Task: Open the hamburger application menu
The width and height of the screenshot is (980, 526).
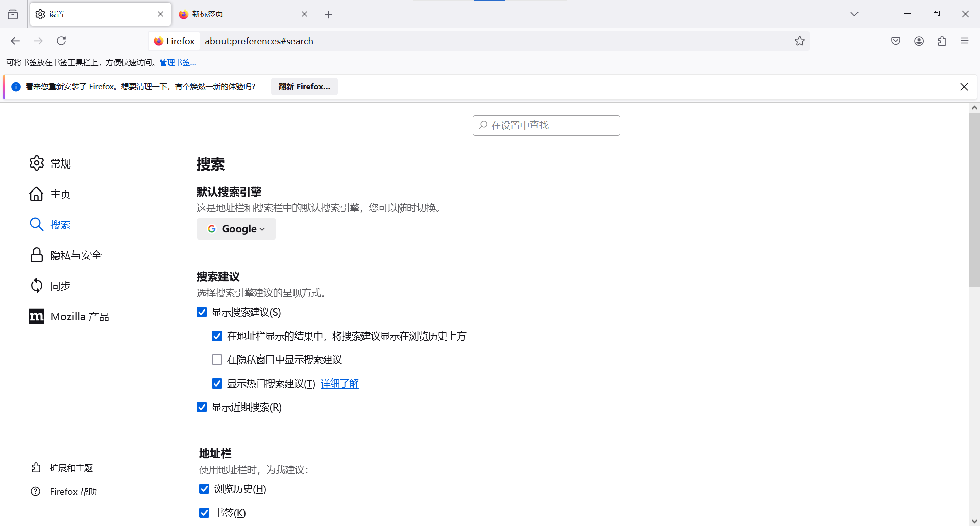Action: (x=964, y=41)
